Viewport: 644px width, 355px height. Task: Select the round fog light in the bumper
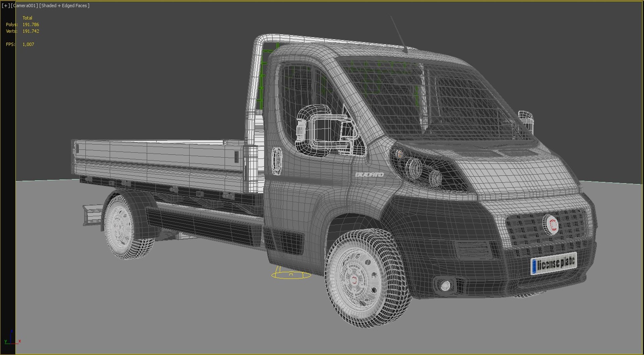point(445,286)
